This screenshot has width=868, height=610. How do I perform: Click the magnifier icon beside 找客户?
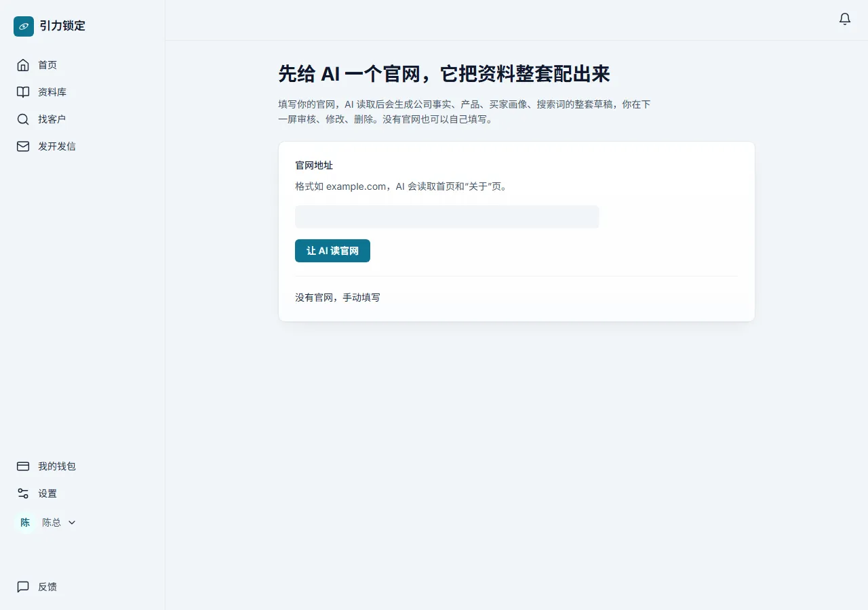[x=23, y=119]
